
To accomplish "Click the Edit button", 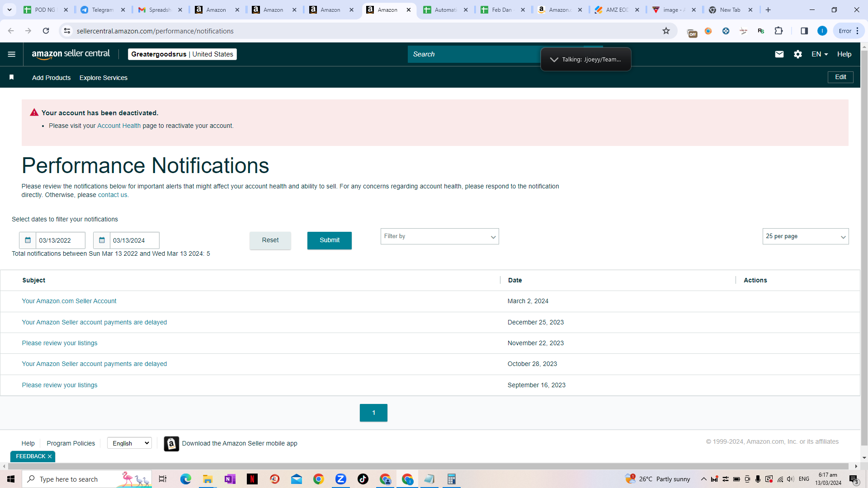I will tap(840, 77).
